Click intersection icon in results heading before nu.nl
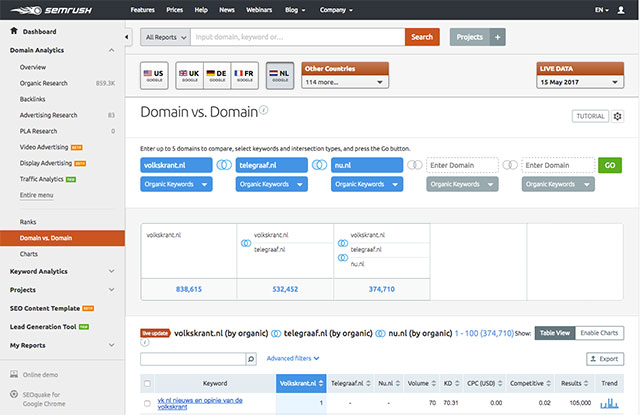This screenshot has height=415, width=640. pos(380,334)
